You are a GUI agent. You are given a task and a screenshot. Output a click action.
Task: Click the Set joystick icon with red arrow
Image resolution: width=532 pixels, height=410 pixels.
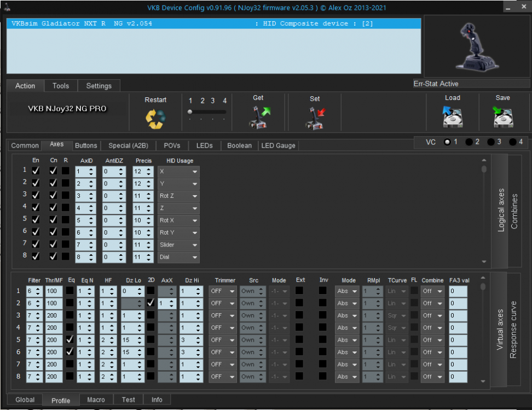(315, 118)
